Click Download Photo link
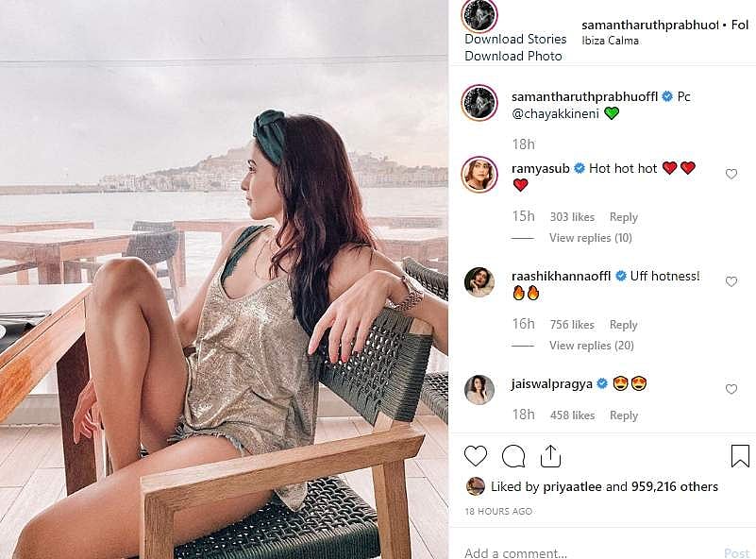 point(512,56)
